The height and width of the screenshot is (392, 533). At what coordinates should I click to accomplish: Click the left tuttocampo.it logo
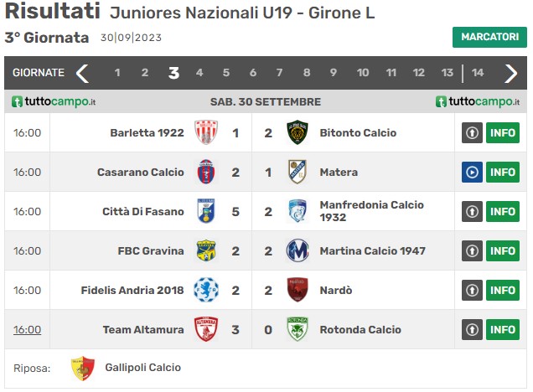pos(54,101)
